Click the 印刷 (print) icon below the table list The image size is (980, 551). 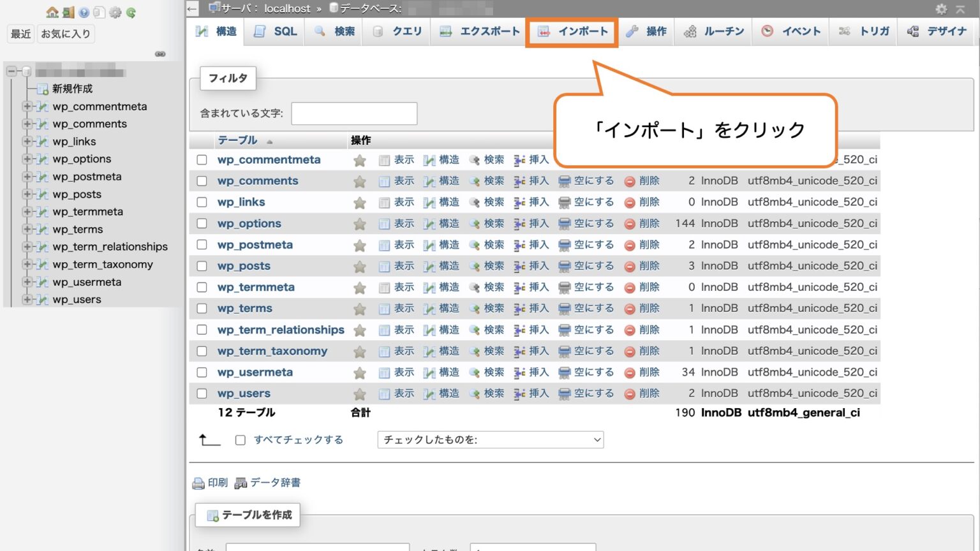point(199,483)
